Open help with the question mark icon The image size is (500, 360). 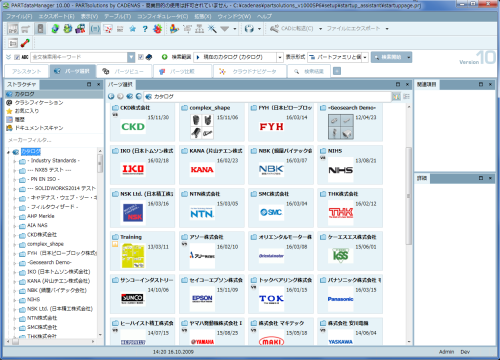(x=145, y=29)
